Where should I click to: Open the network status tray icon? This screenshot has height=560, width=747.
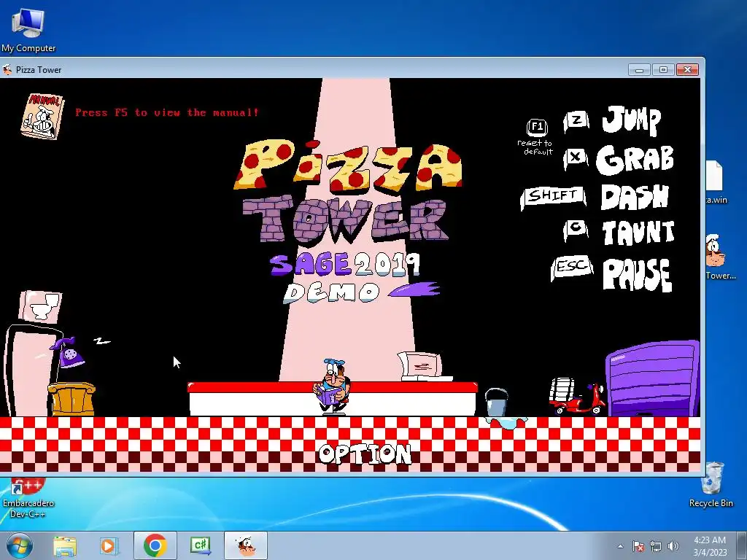(656, 546)
